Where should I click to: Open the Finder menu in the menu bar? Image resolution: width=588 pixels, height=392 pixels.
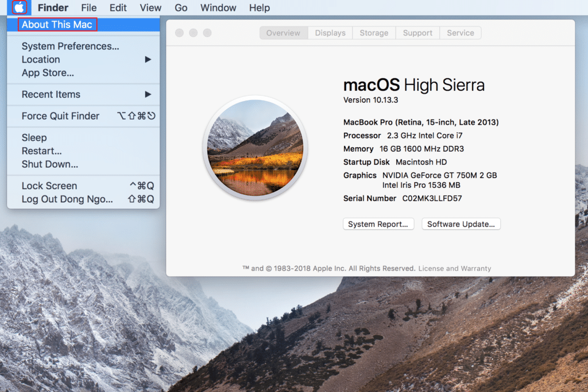point(53,7)
